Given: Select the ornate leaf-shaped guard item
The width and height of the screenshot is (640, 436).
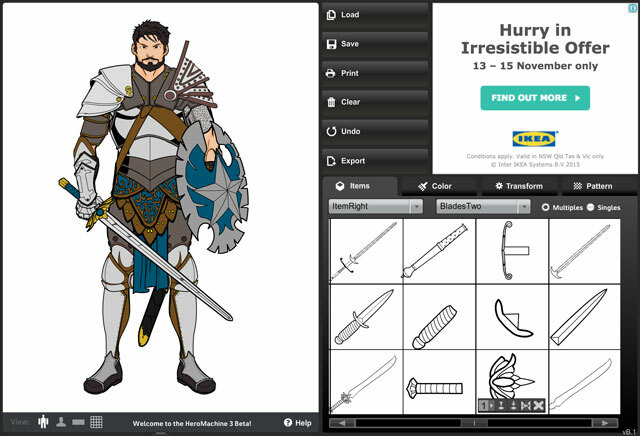Looking at the screenshot, I should point(512,376).
